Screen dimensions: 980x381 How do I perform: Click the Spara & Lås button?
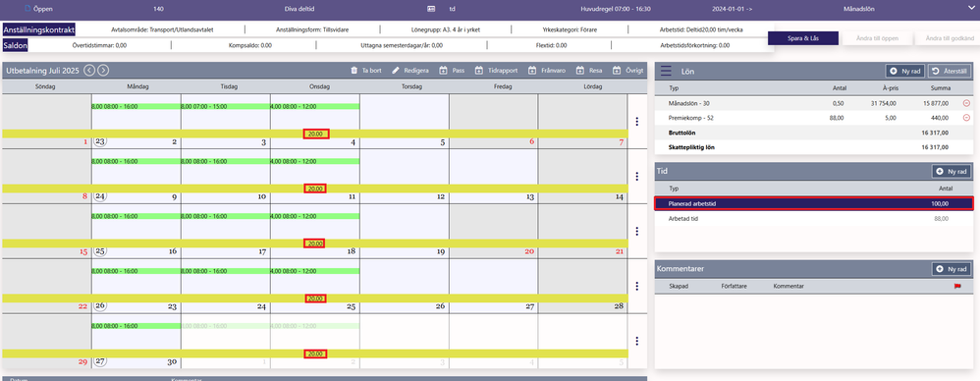tap(803, 38)
